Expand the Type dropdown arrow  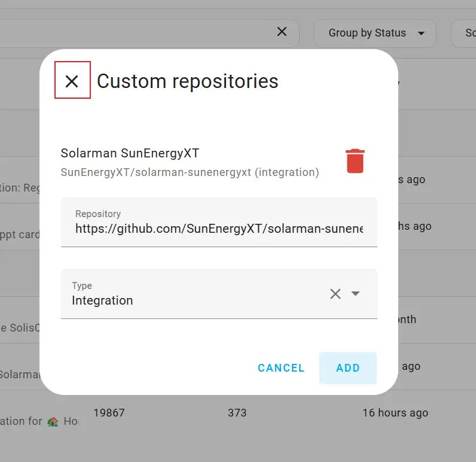[355, 293]
